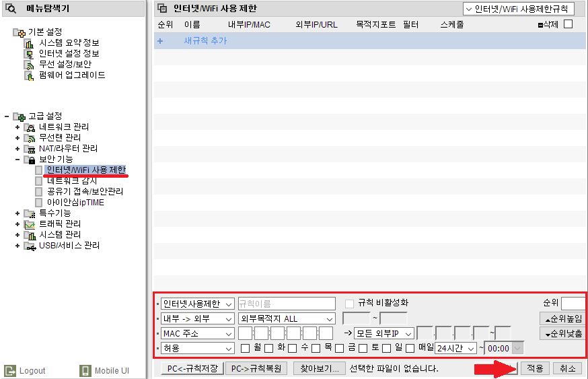The width and height of the screenshot is (588, 379).
Task: Open the MAC 주소 dropdown
Action: pyautogui.click(x=198, y=334)
